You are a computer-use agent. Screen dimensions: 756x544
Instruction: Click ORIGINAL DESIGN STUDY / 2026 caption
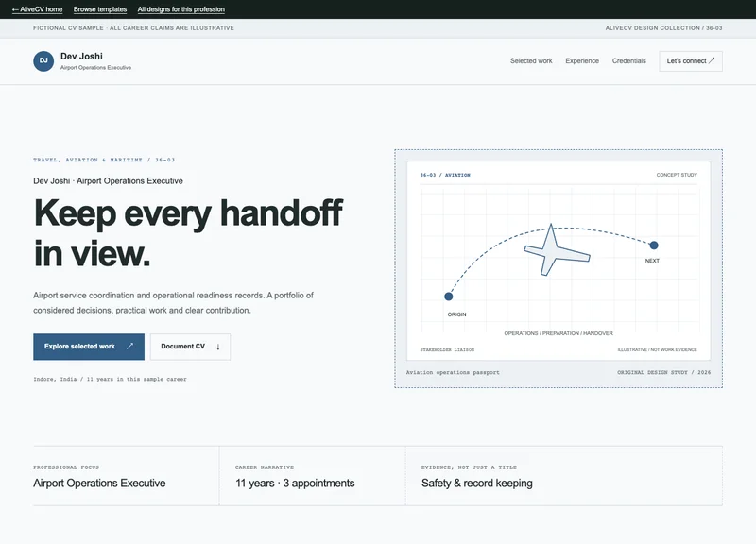(664, 372)
